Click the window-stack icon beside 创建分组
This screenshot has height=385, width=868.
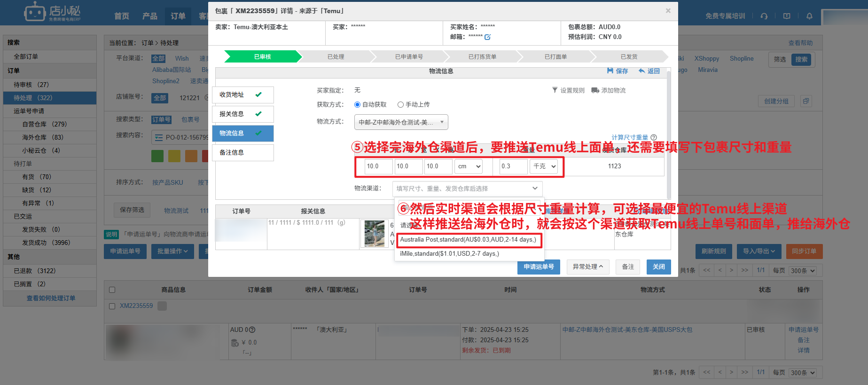tap(806, 101)
